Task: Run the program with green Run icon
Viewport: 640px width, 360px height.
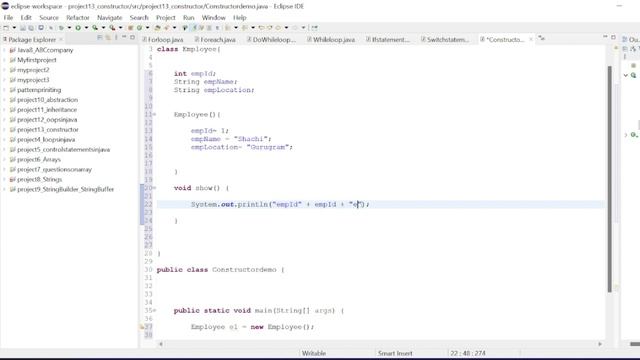Action: (x=78, y=28)
